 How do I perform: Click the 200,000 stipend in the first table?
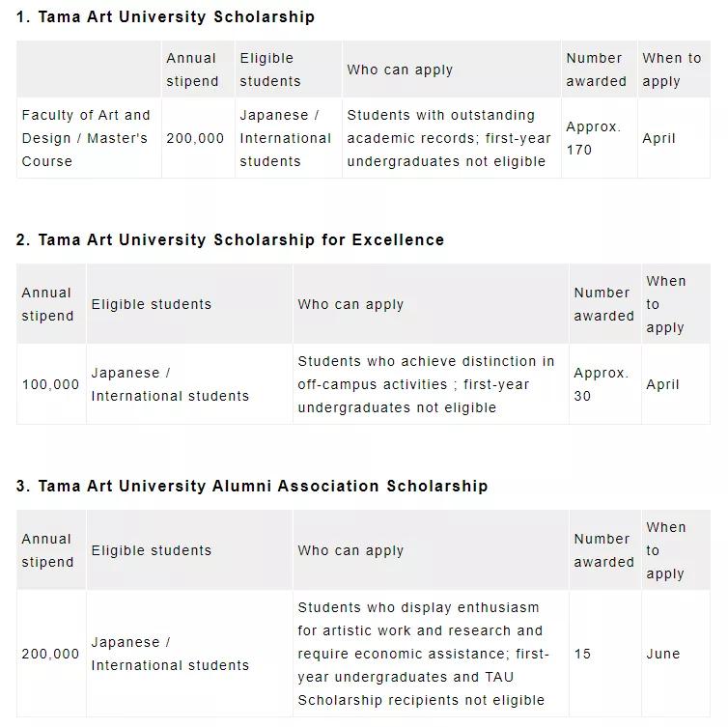(x=195, y=138)
